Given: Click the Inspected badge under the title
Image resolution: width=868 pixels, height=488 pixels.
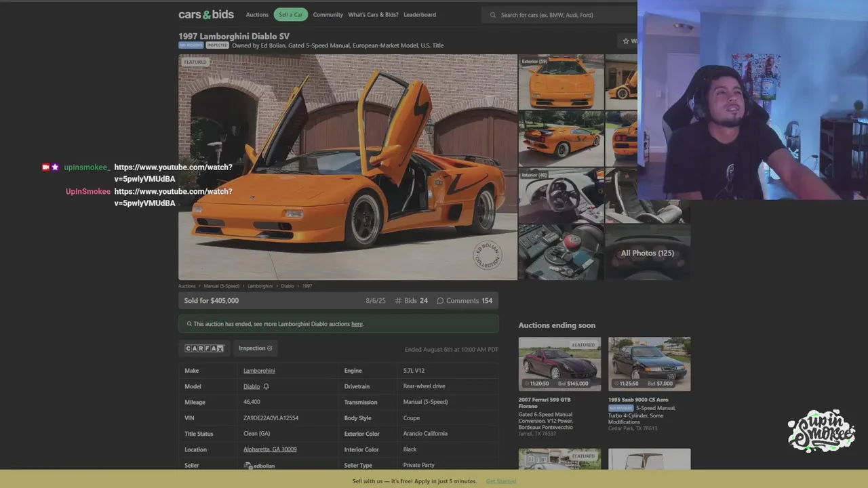Looking at the screenshot, I should pyautogui.click(x=217, y=45).
